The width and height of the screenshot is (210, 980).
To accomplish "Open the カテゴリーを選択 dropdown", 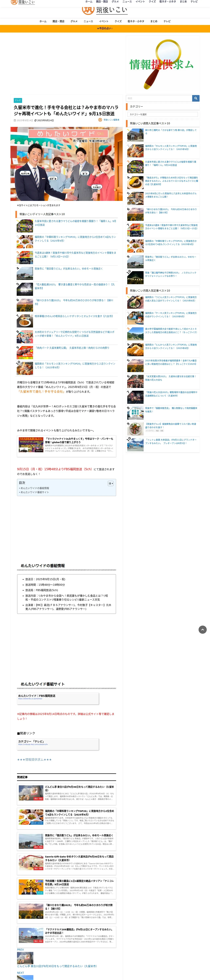I will (x=163, y=114).
